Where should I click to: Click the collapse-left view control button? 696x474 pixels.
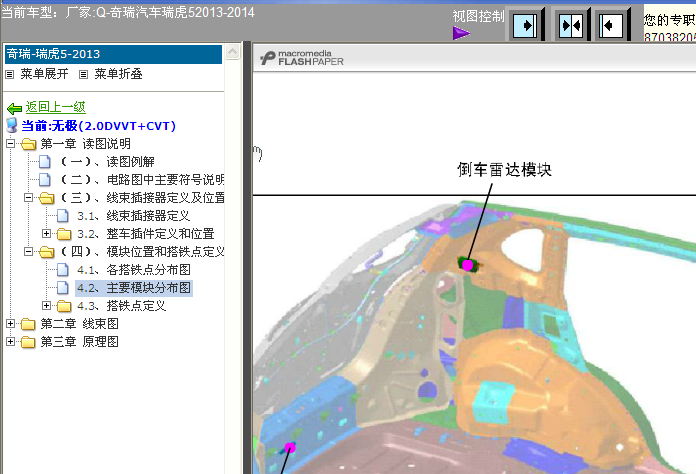(611, 25)
